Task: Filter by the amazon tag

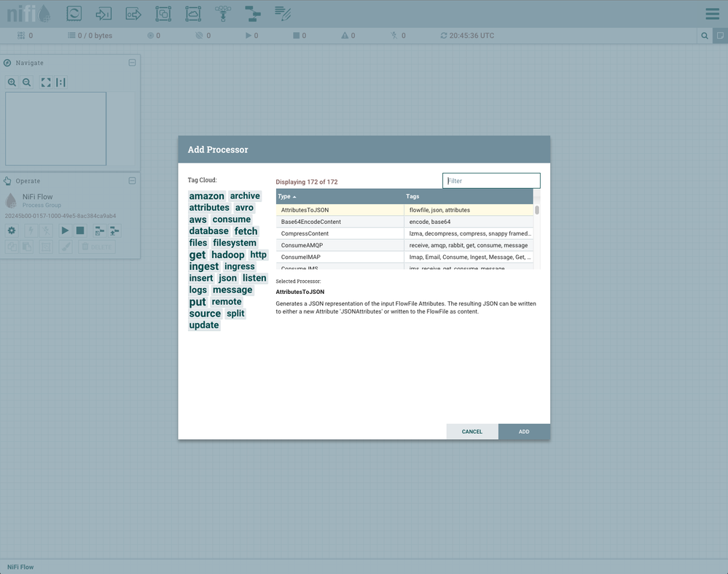Action: click(x=207, y=196)
